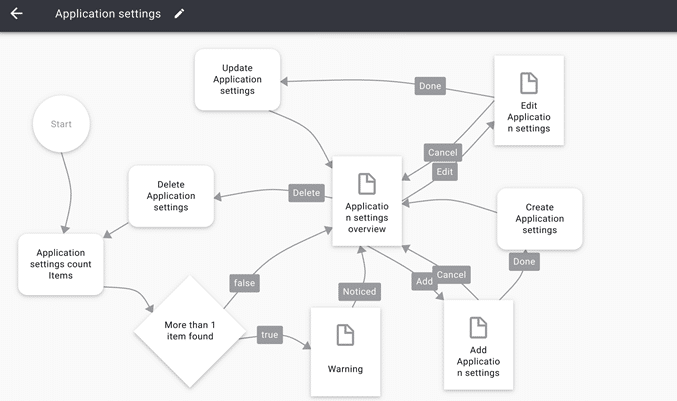Click the document icon in Application settings overview node
The image size is (677, 401).
coord(367,184)
